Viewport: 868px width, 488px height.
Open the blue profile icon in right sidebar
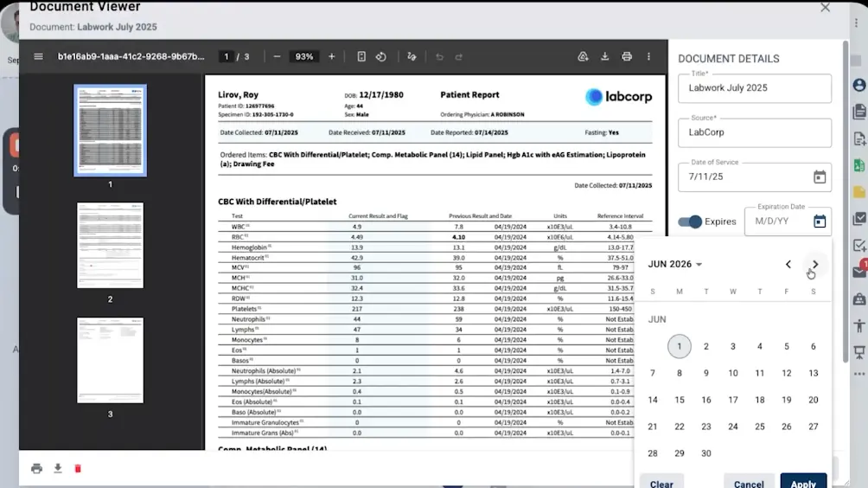coord(859,85)
